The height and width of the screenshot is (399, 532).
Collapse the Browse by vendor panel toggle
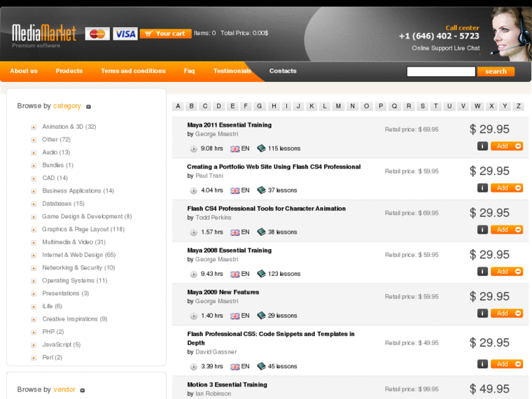83,390
